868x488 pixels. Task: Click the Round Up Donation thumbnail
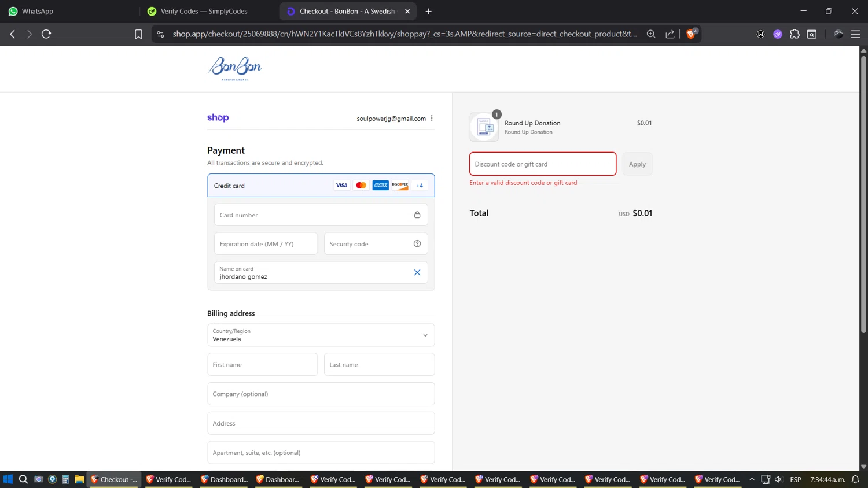click(x=484, y=127)
